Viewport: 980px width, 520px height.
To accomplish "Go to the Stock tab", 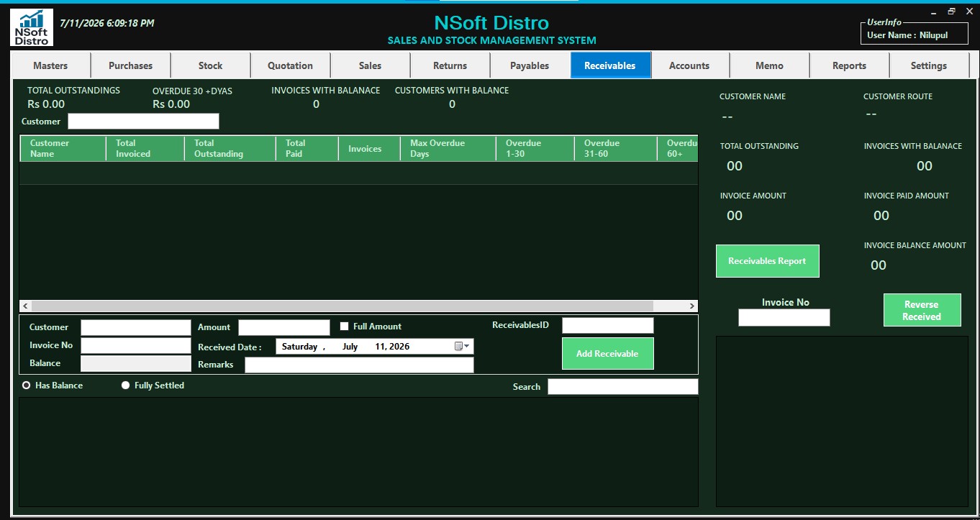I will point(210,65).
